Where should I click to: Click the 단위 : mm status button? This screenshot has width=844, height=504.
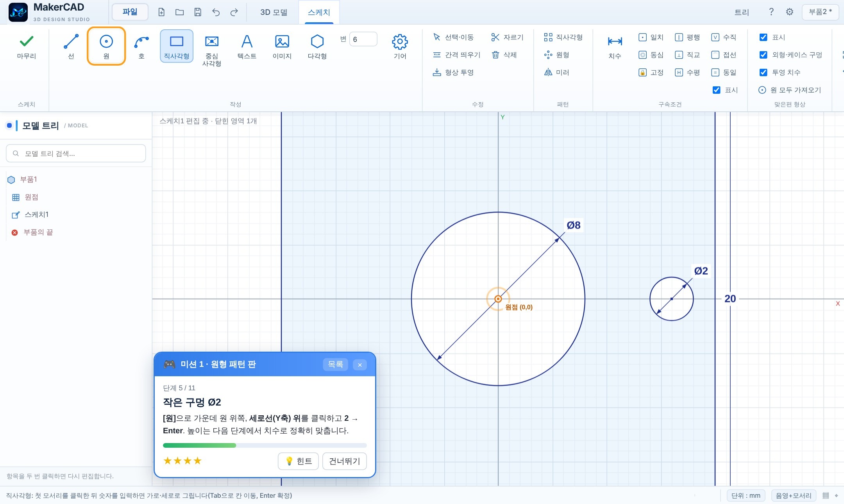(746, 495)
